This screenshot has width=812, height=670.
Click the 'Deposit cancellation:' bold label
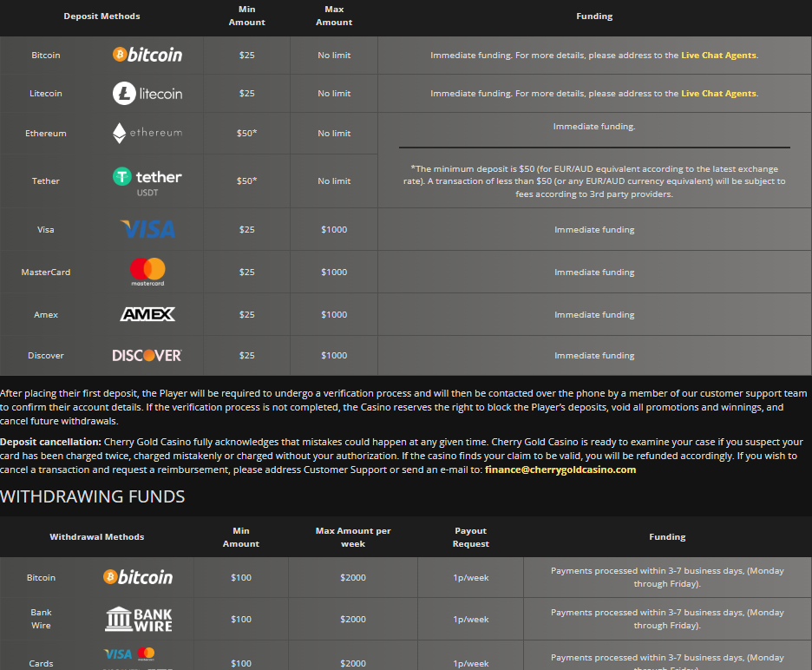50,442
